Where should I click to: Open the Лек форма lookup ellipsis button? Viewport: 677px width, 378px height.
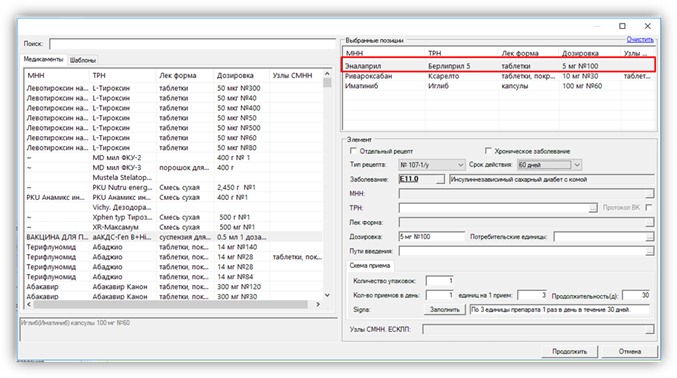click(x=649, y=222)
